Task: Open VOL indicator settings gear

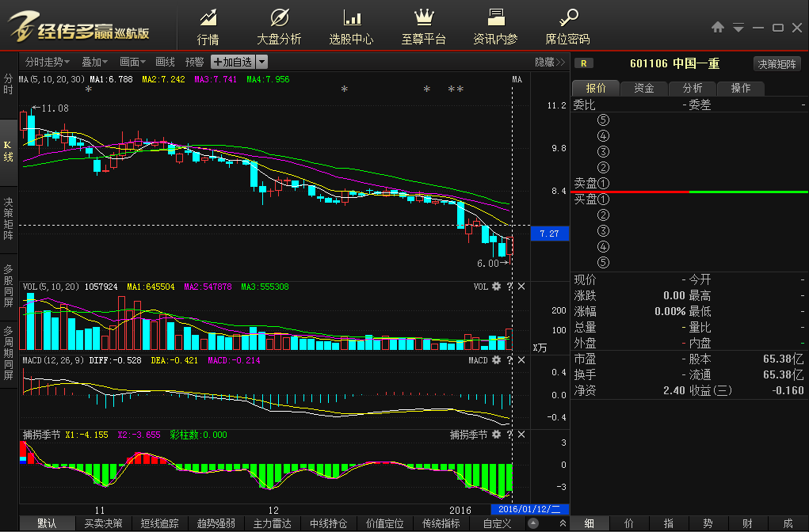Action: click(x=496, y=287)
